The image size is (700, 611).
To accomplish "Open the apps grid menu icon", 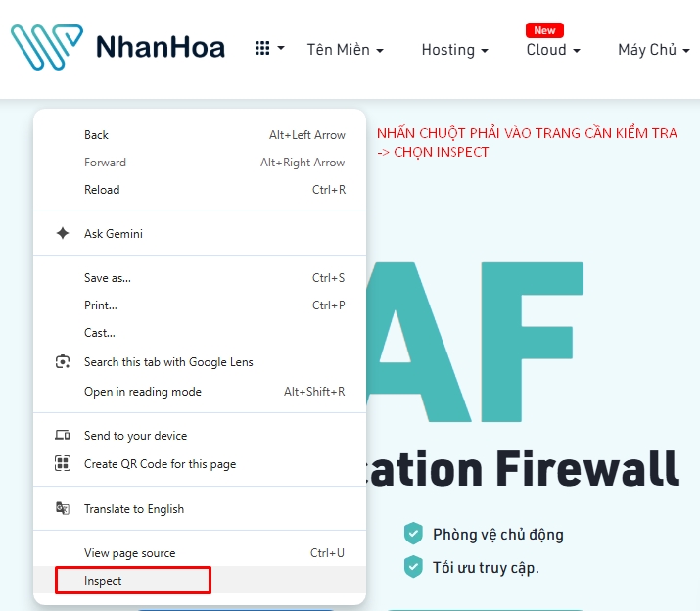I will 262,48.
